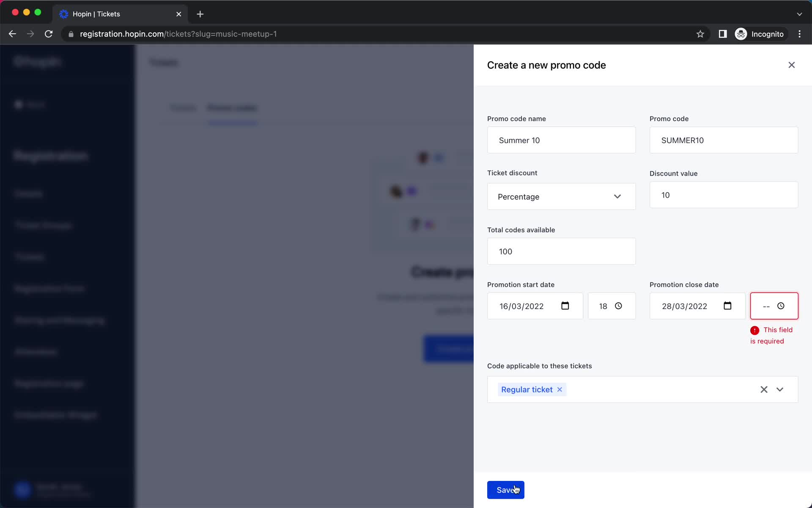
Task: Click the Total codes available field
Action: click(561, 251)
